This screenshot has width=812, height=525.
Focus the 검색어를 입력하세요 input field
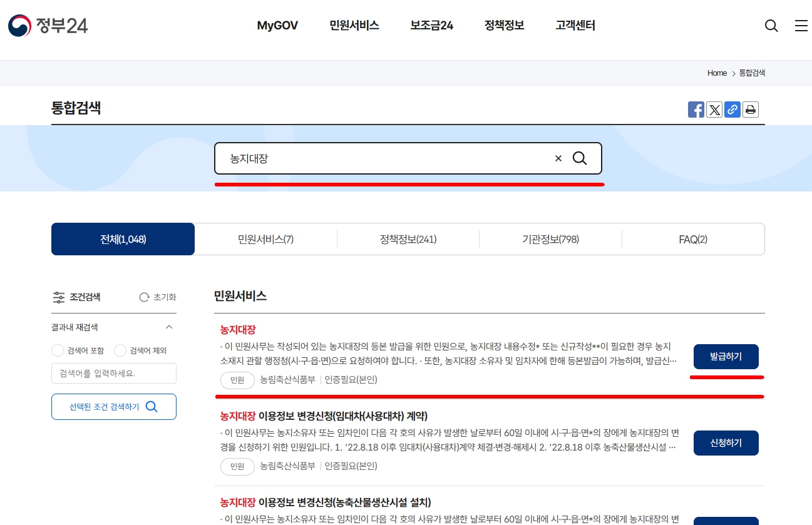coord(114,374)
